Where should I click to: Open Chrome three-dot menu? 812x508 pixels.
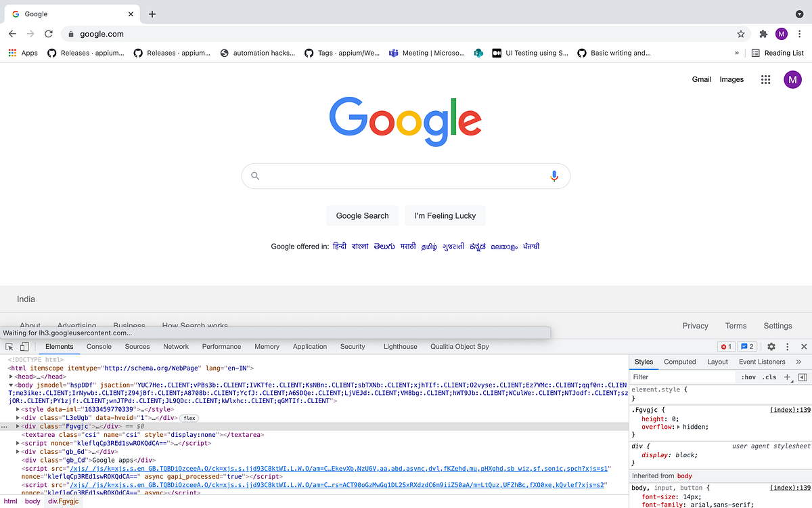click(800, 34)
